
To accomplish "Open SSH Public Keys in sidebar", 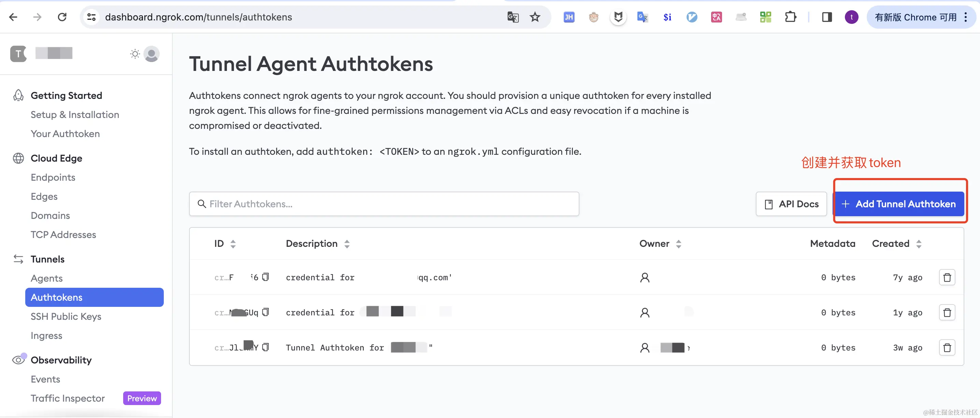I will (x=66, y=316).
